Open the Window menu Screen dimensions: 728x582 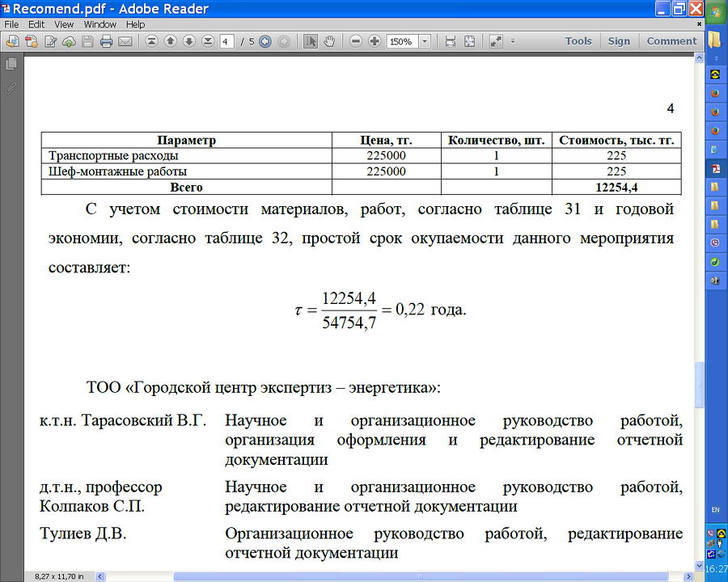99,24
